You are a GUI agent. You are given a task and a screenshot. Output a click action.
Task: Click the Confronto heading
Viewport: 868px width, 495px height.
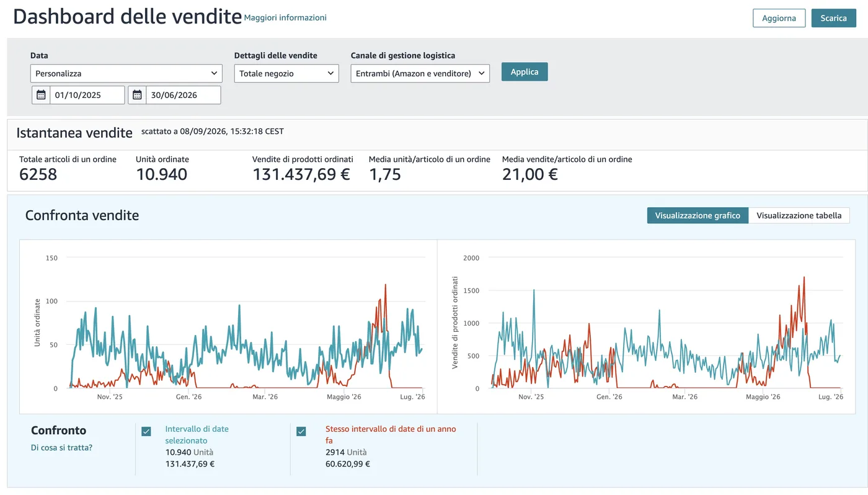59,430
